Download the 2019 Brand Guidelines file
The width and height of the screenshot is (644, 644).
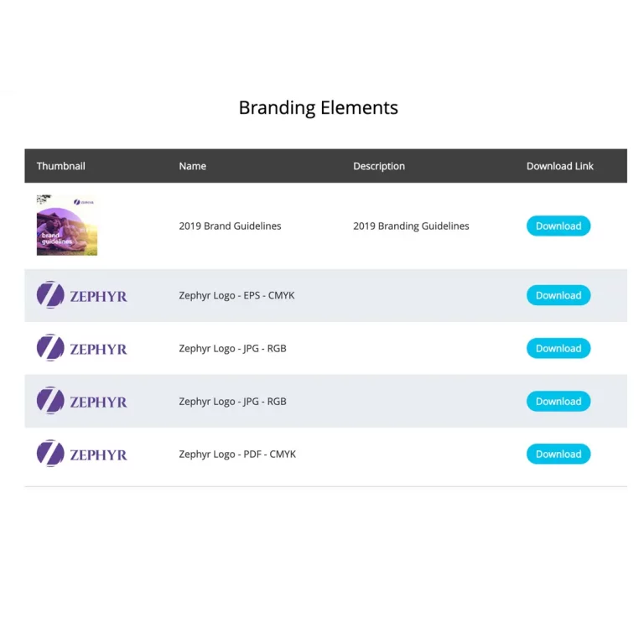558,226
